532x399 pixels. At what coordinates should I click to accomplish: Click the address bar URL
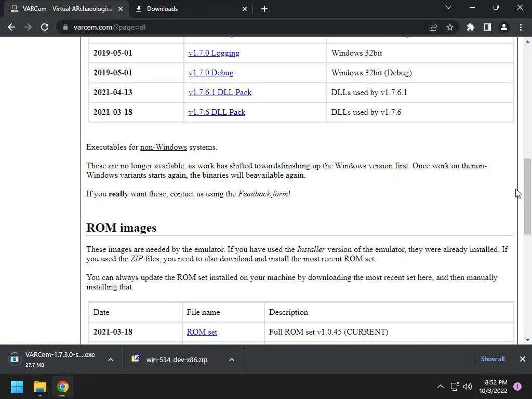click(x=109, y=27)
